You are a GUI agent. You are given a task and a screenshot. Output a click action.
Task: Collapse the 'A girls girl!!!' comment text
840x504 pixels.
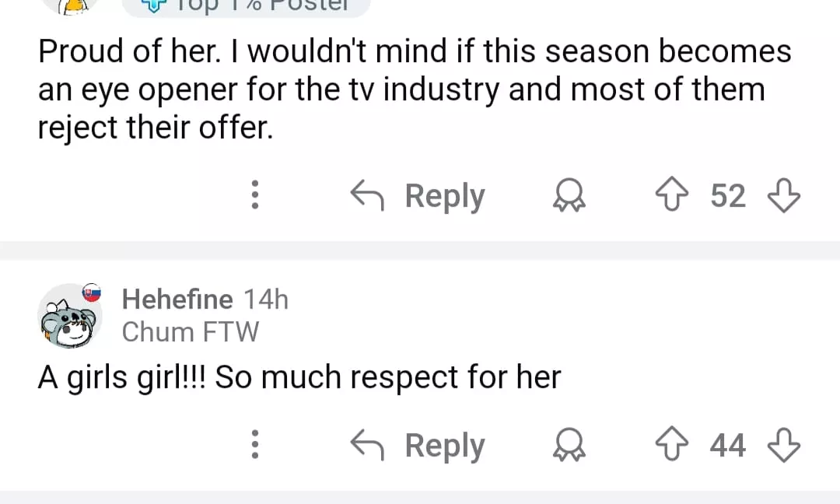click(x=299, y=378)
